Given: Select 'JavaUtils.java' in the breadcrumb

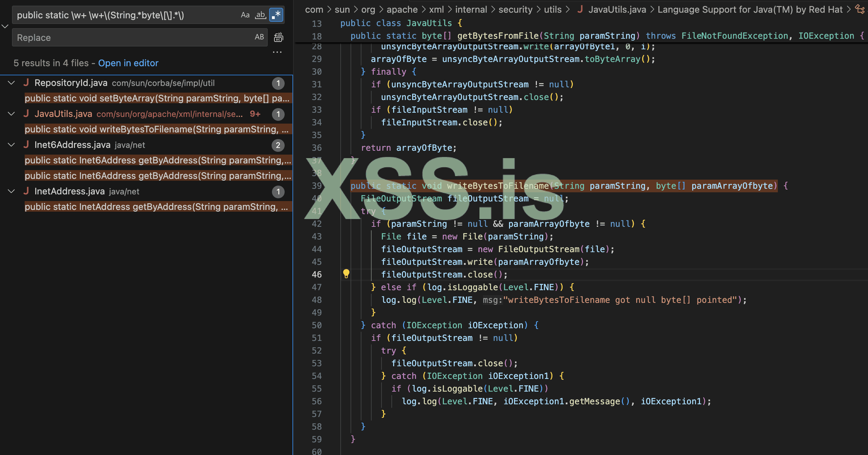Looking at the screenshot, I should [617, 10].
